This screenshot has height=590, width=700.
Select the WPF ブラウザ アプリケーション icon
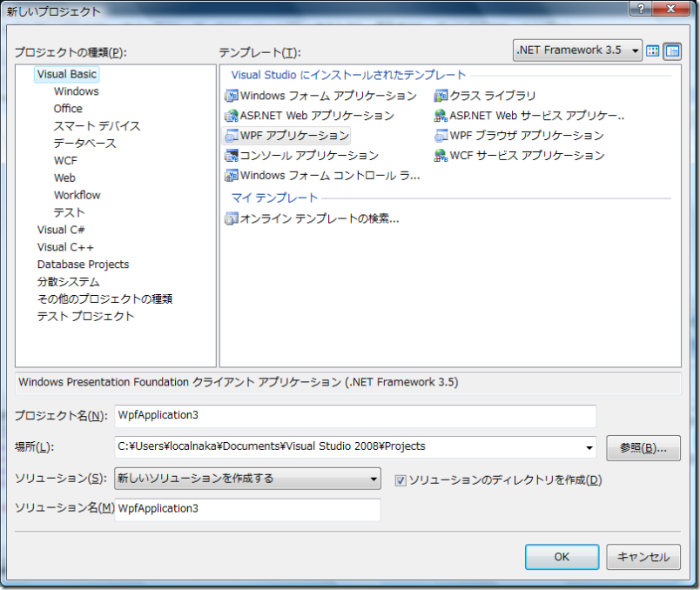[441, 136]
